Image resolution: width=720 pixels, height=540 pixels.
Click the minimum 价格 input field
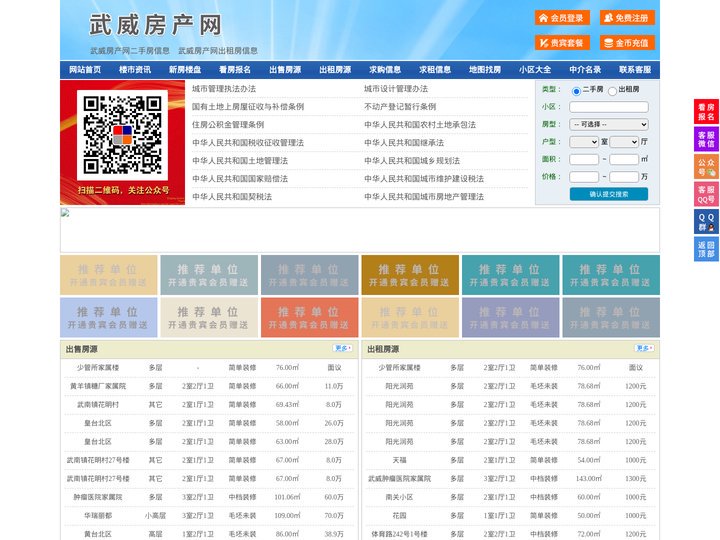(x=584, y=177)
